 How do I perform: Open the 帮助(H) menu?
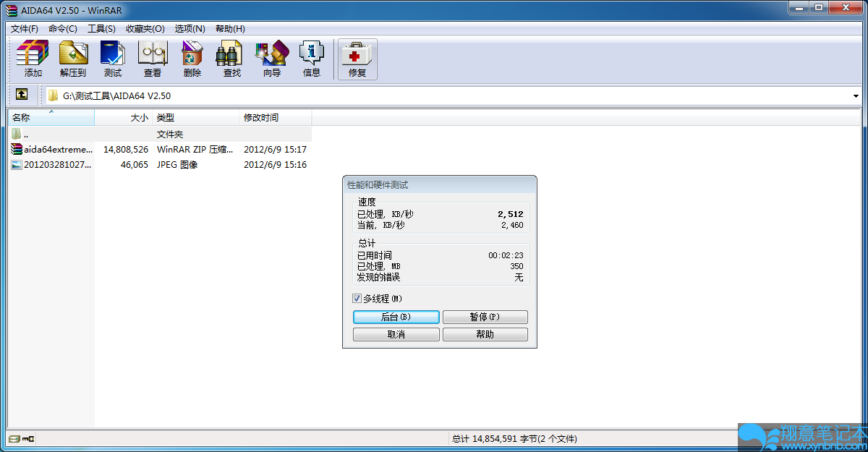pyautogui.click(x=230, y=29)
